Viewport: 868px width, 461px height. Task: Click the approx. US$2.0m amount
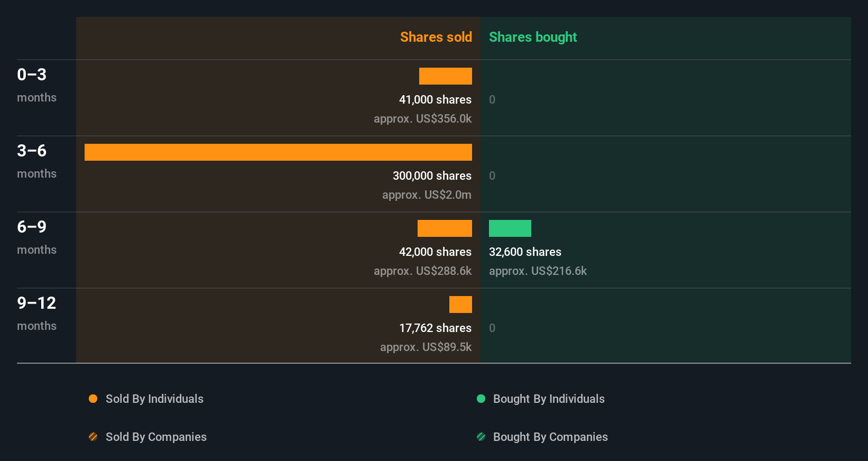[x=427, y=195]
